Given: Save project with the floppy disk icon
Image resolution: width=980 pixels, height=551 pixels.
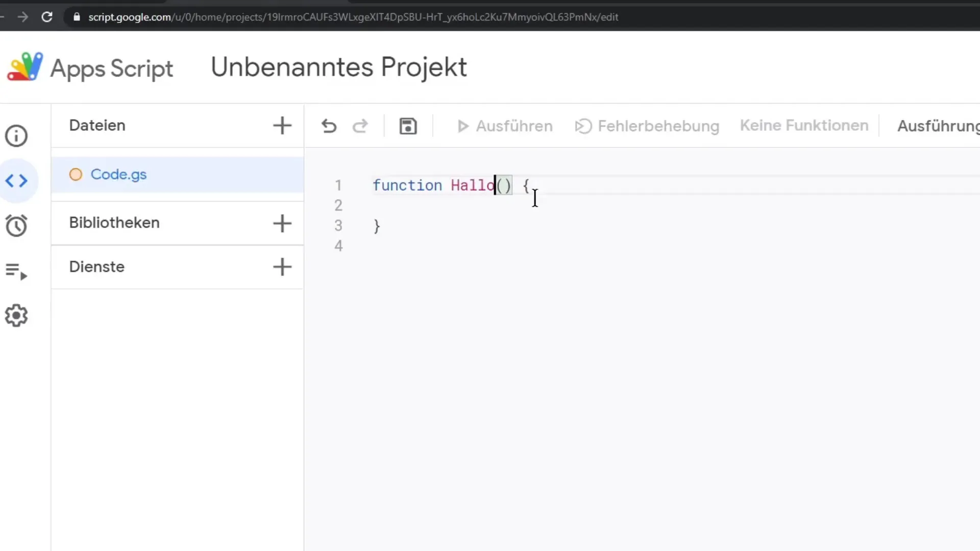Looking at the screenshot, I should tap(408, 126).
